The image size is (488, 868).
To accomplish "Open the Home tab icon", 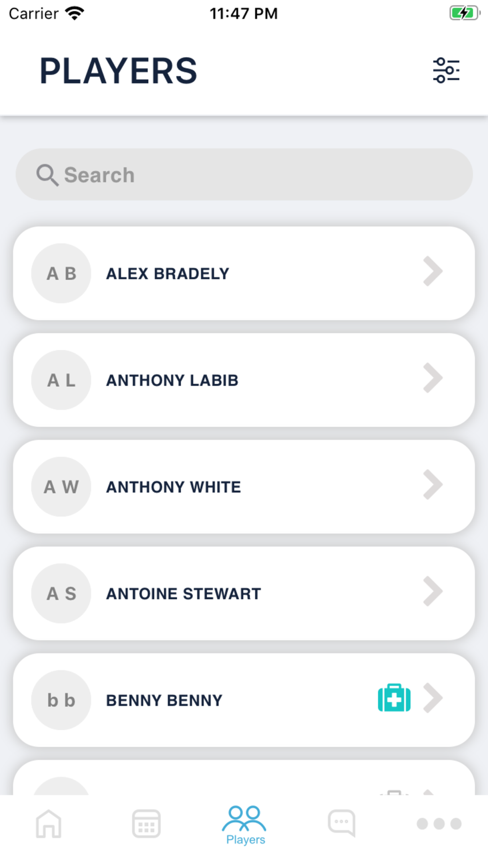I will tap(49, 824).
